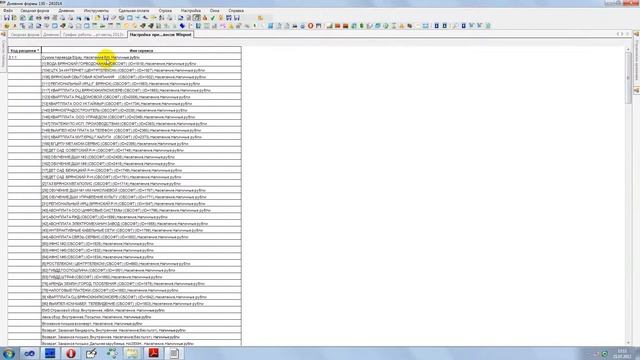The image size is (640, 360).
Task: Select the КВАРТПЛАТА ООО УК ТАЙМЫР row
Action: tap(141, 104)
